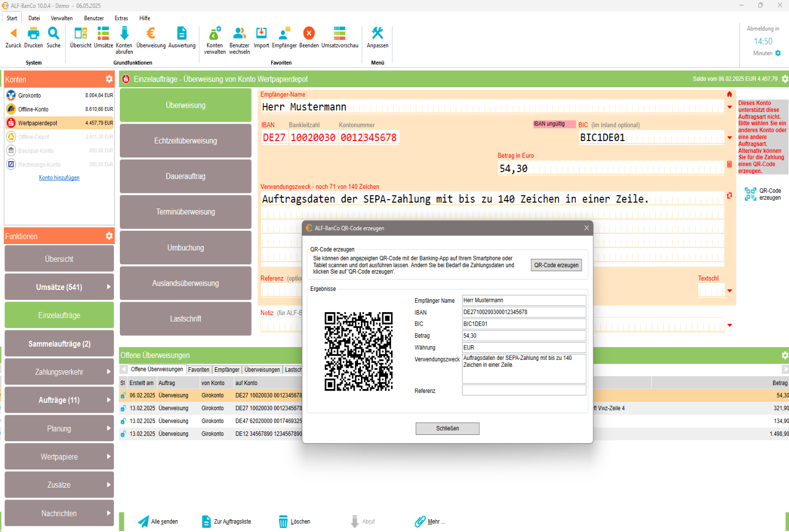Click the Löschen trash icon

coord(283,522)
